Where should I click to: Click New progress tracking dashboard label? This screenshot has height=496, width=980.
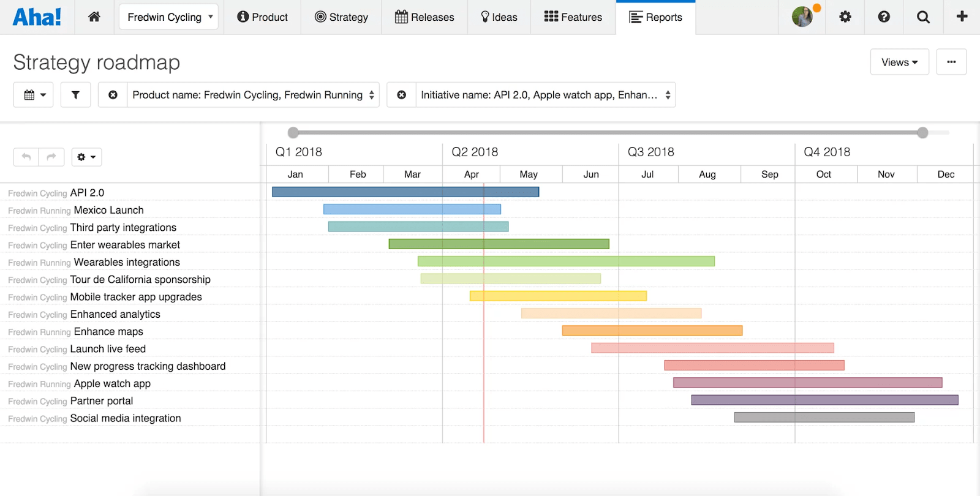tap(148, 366)
